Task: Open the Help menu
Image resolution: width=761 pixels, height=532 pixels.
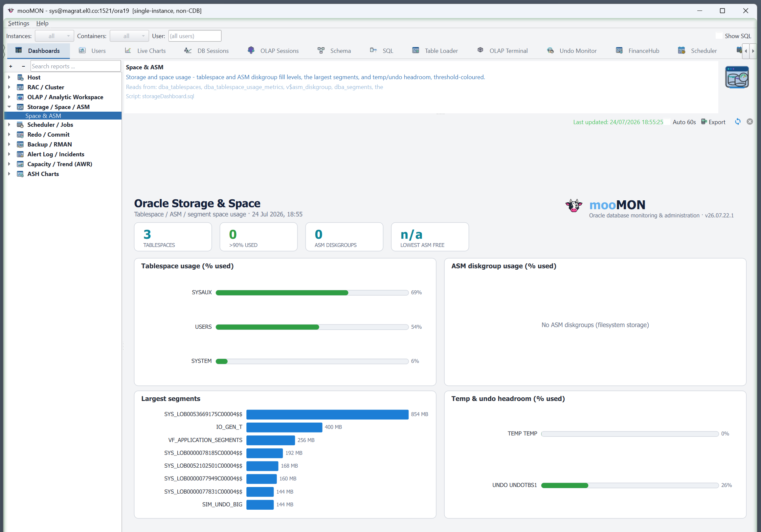Action: pyautogui.click(x=42, y=23)
